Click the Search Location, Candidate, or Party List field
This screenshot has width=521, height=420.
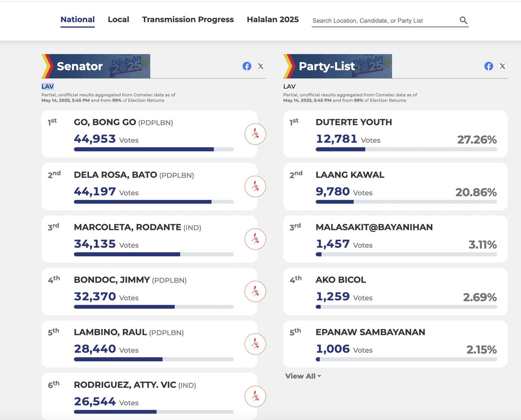(382, 20)
